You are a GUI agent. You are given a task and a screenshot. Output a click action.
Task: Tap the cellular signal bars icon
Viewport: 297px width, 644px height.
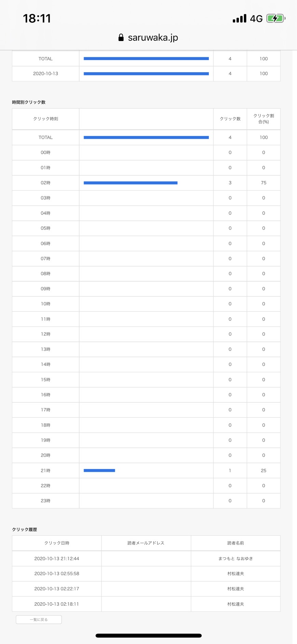(239, 18)
